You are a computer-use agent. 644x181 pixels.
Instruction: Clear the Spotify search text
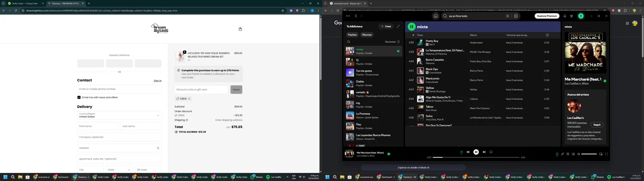(x=507, y=16)
